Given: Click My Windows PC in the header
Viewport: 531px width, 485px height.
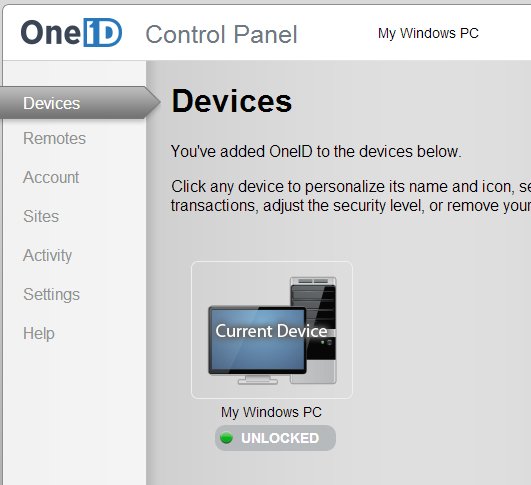Looking at the screenshot, I should pyautogui.click(x=428, y=33).
